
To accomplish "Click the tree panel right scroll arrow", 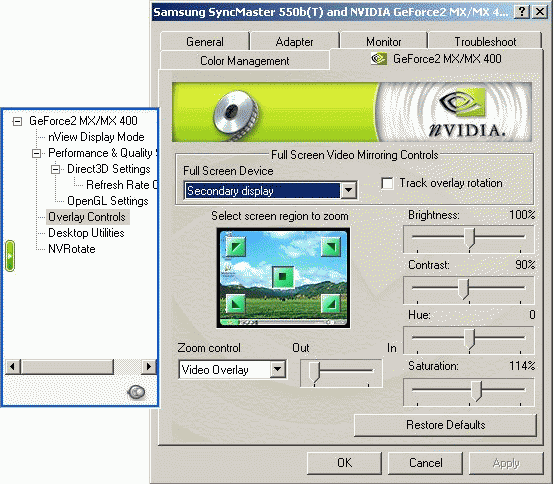I will [149, 367].
